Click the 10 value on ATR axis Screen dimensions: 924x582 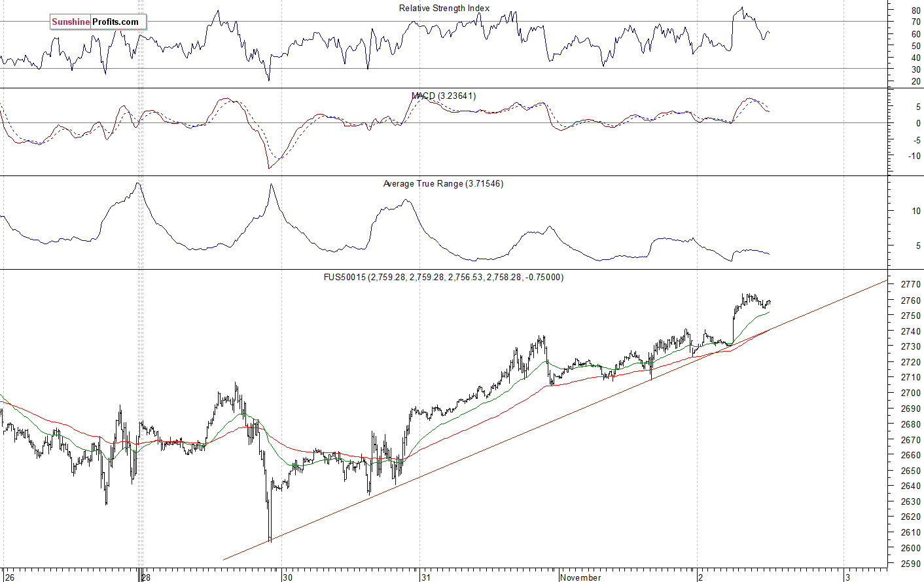(915, 211)
